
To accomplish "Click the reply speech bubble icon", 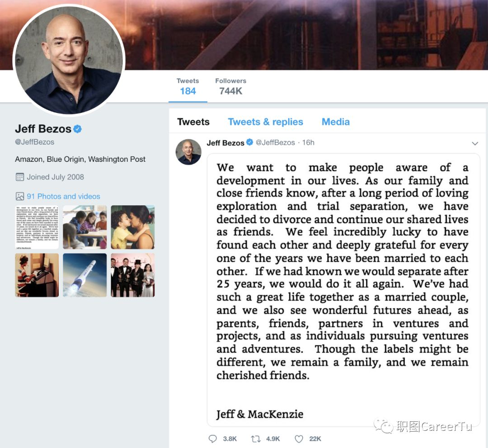I will pyautogui.click(x=212, y=439).
